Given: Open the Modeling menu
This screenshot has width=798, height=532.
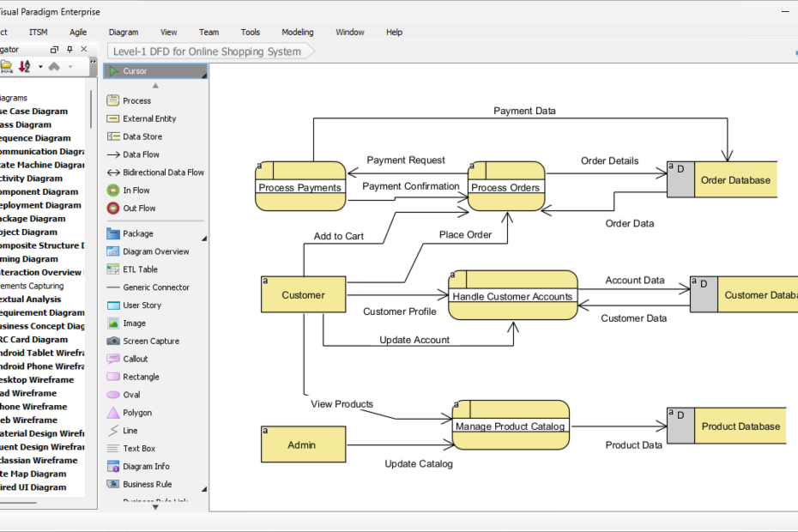Looking at the screenshot, I should (297, 32).
